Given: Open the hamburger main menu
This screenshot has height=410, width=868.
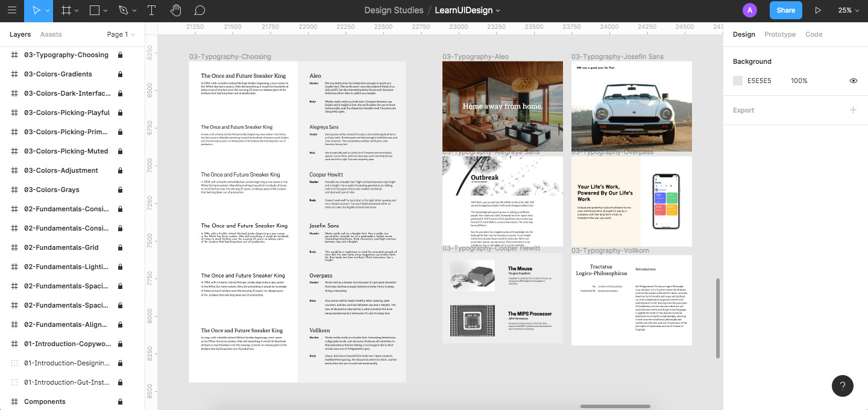Looking at the screenshot, I should (12, 10).
